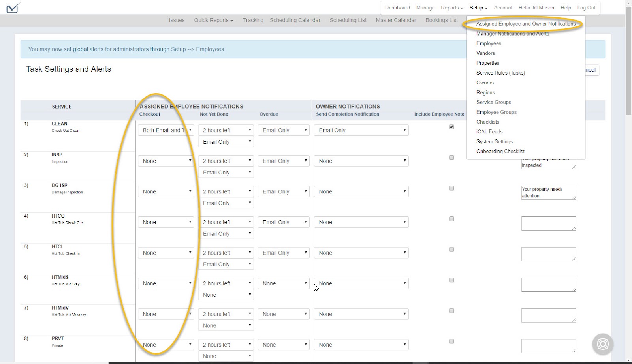This screenshot has height=364, width=632.
Task: Open the help lifebuoy chat icon
Action: (603, 344)
